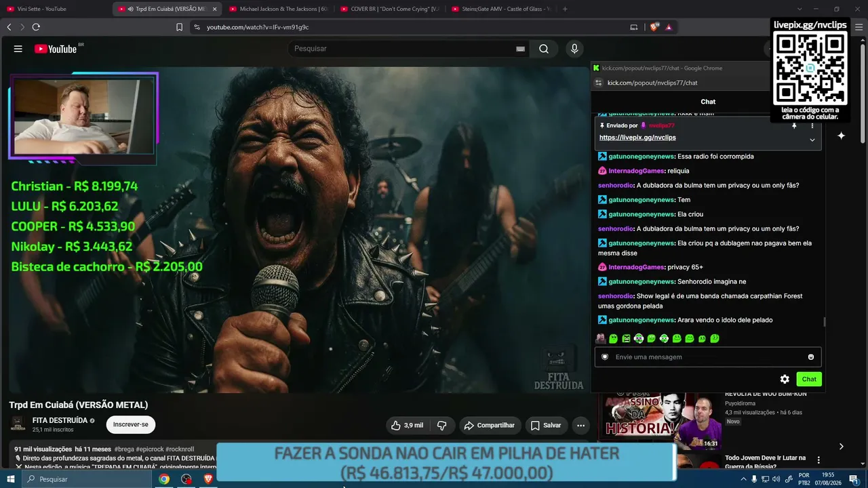Send message with the green Chat button
Image resolution: width=868 pixels, height=488 pixels.
click(809, 379)
